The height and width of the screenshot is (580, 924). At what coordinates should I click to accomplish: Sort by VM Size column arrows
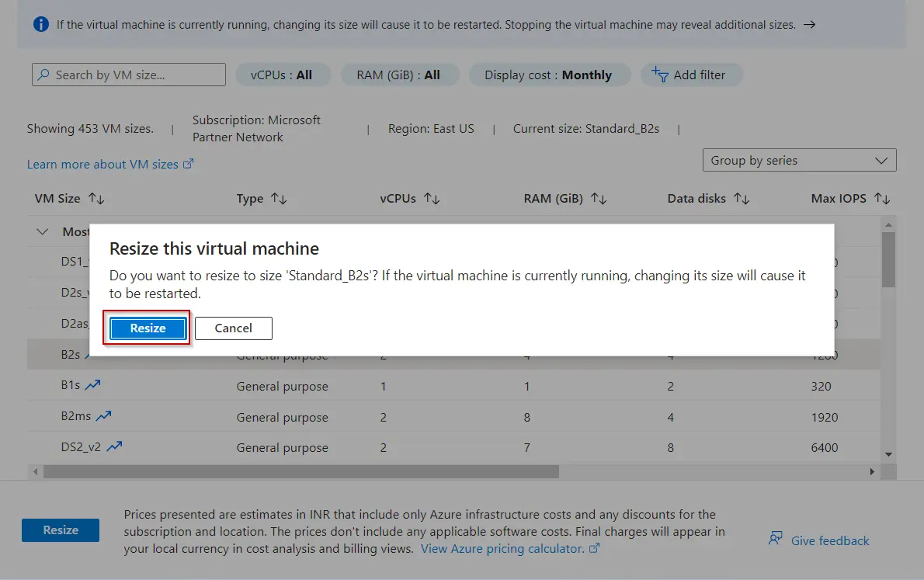click(x=96, y=199)
